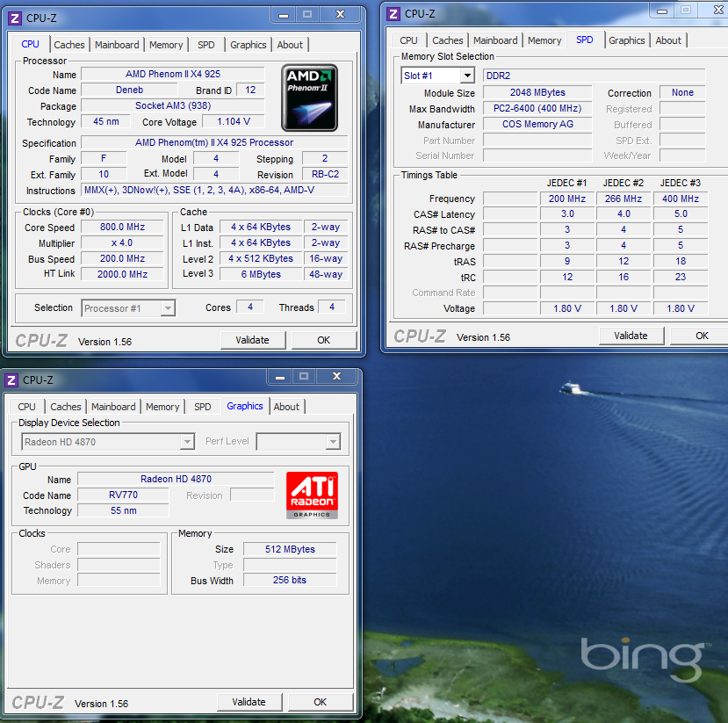The height and width of the screenshot is (723, 728).
Task: Go to Mainboard tab in the Graphics window
Action: pyautogui.click(x=113, y=407)
